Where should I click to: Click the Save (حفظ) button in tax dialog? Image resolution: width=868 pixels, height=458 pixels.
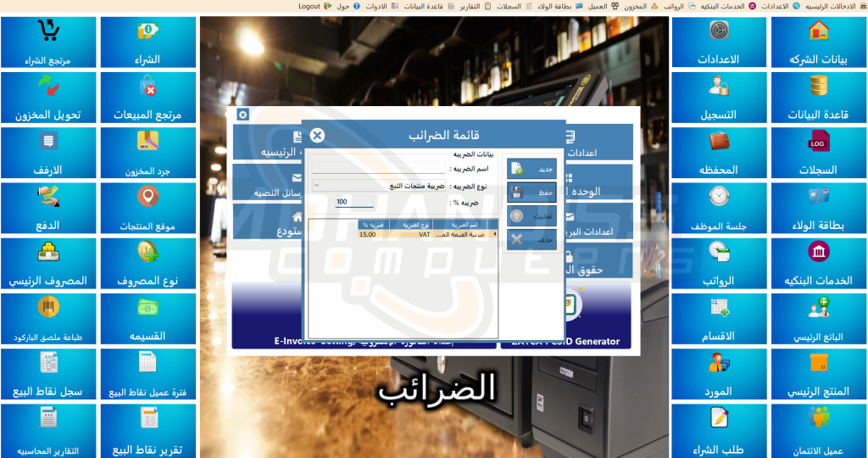pyautogui.click(x=531, y=193)
